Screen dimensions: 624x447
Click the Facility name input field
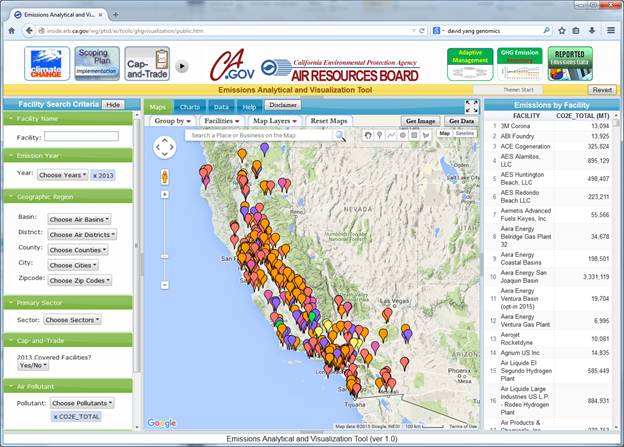click(x=81, y=136)
